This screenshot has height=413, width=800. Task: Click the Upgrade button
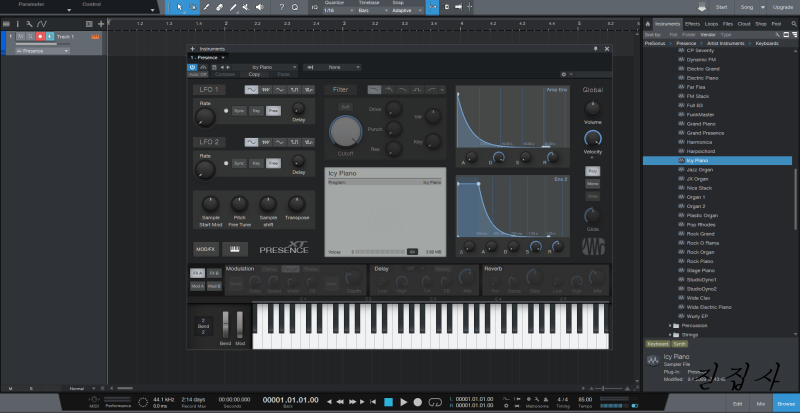click(x=783, y=7)
